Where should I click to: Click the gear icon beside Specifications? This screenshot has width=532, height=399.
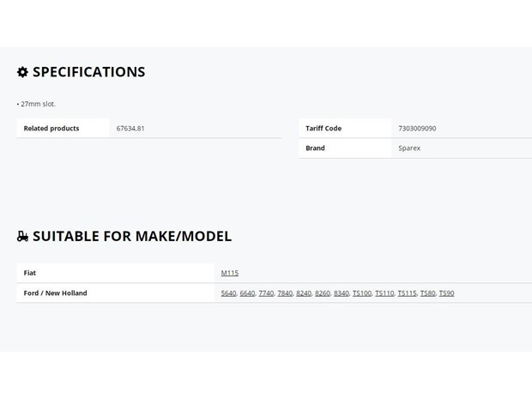point(22,72)
